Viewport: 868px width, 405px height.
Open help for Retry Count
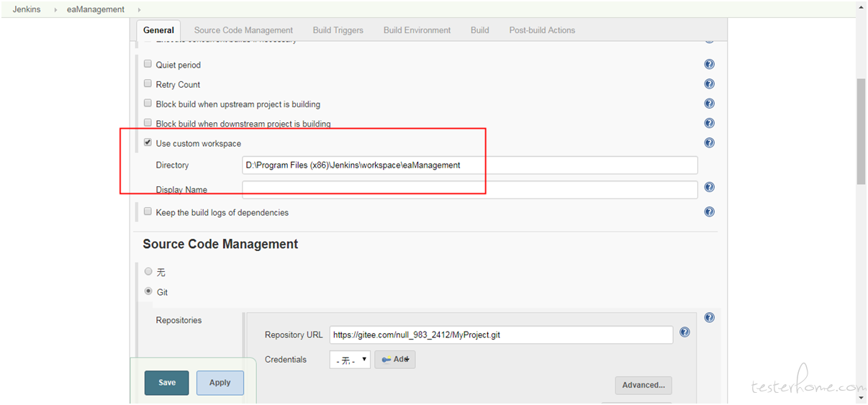(x=709, y=83)
